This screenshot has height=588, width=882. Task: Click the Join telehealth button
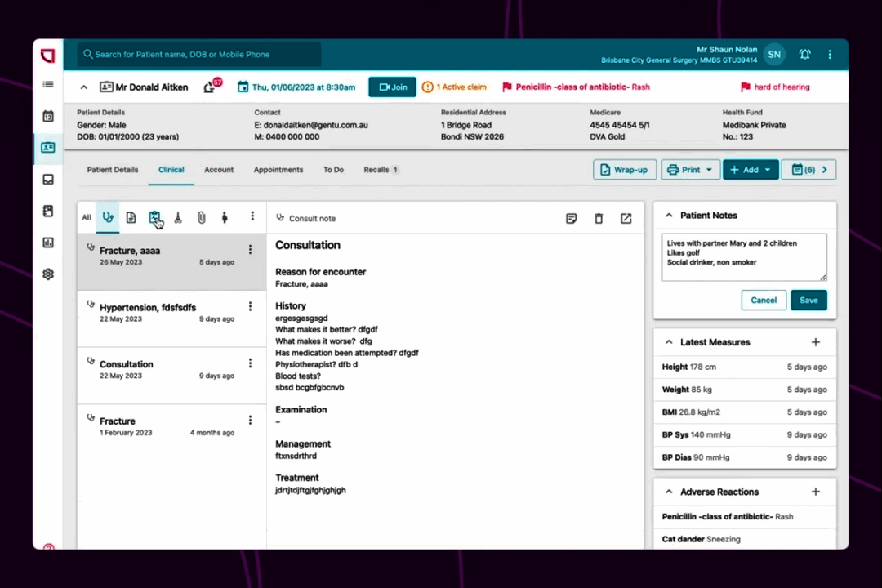coord(392,87)
